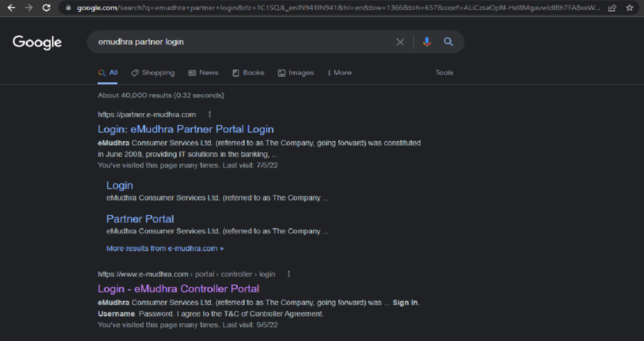
Task: Go back using browser back arrow
Action: pyautogui.click(x=11, y=8)
